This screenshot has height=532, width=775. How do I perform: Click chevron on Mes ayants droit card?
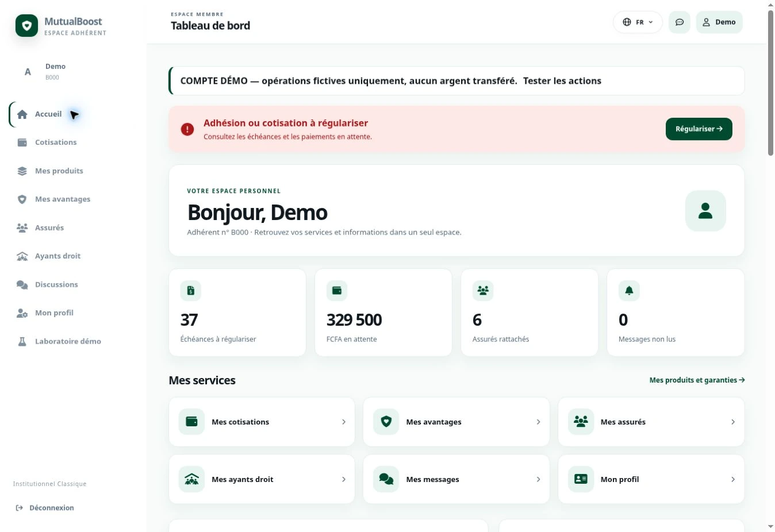coord(344,479)
